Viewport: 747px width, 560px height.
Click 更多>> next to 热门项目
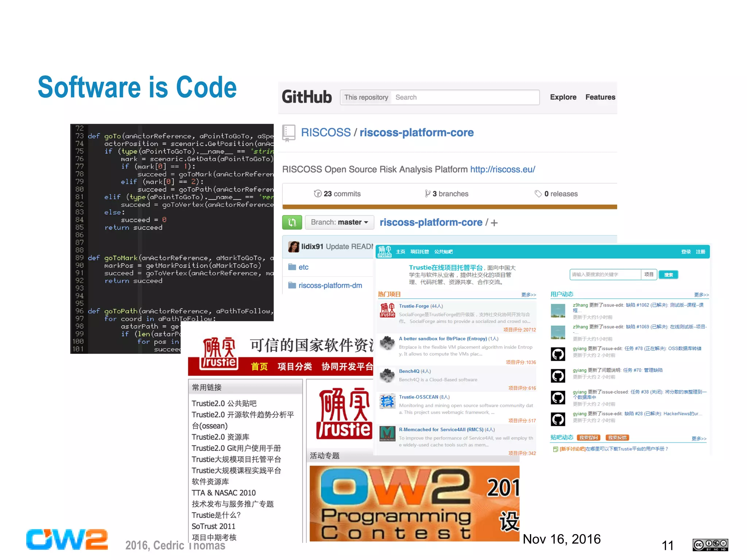(x=529, y=294)
